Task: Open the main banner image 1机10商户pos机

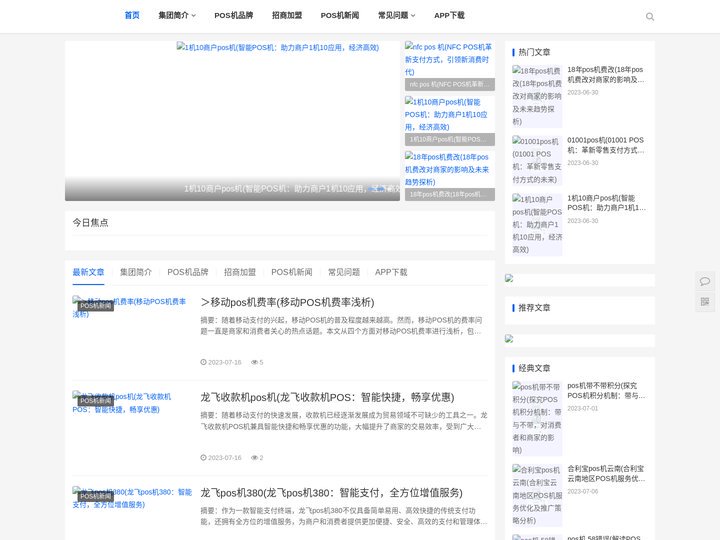Action: (232, 121)
